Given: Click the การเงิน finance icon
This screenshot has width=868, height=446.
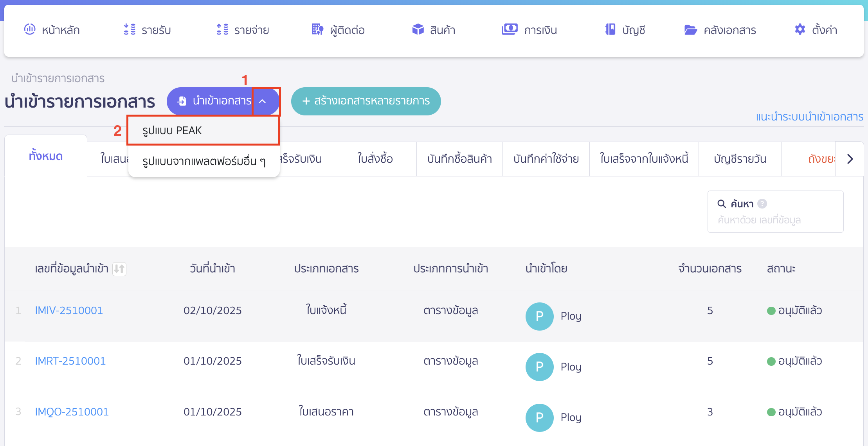Looking at the screenshot, I should pyautogui.click(x=509, y=29).
